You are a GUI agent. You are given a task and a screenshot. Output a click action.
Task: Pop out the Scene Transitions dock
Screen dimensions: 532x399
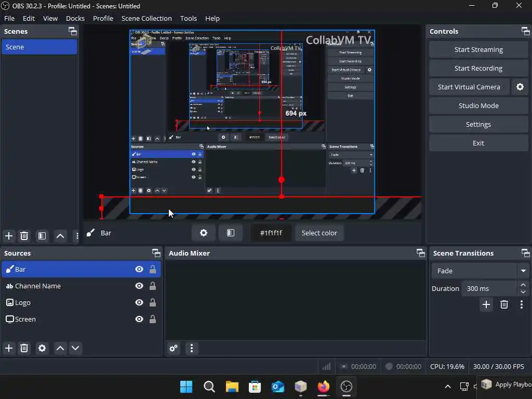pyautogui.click(x=525, y=253)
